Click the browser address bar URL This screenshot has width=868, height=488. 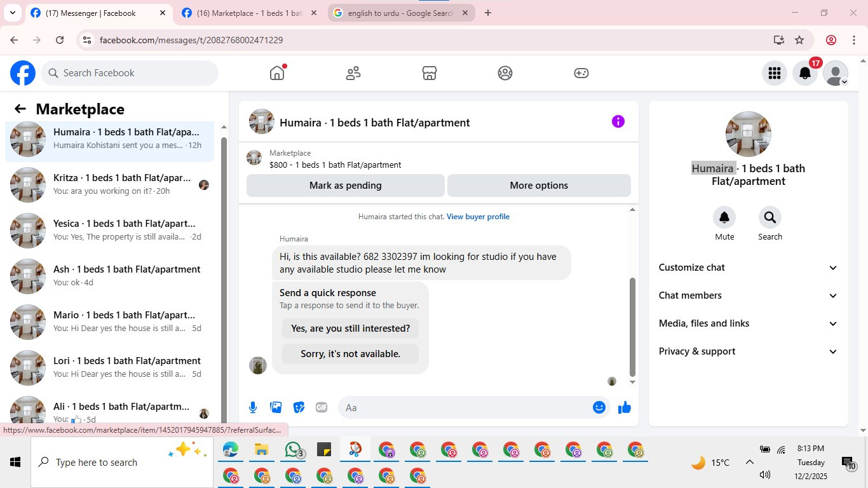coord(191,40)
